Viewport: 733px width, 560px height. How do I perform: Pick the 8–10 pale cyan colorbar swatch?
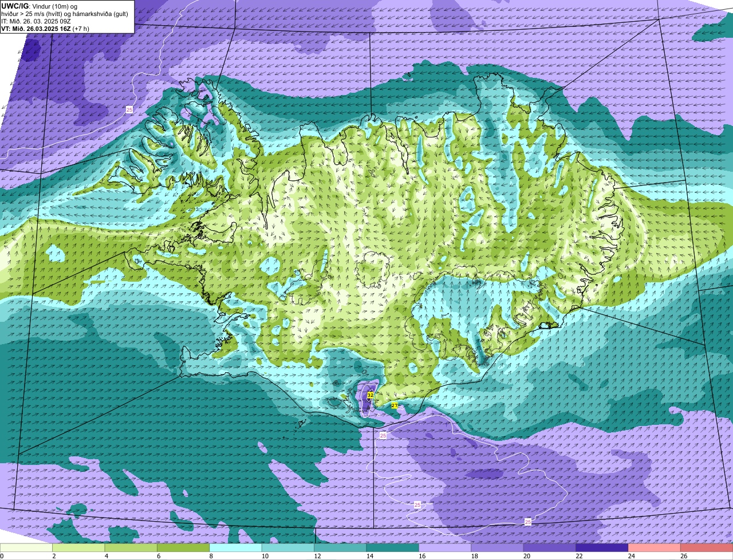(235, 548)
